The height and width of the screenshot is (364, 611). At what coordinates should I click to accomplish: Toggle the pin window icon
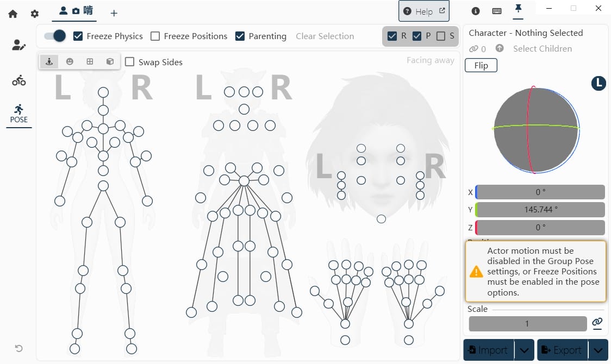pyautogui.click(x=518, y=9)
